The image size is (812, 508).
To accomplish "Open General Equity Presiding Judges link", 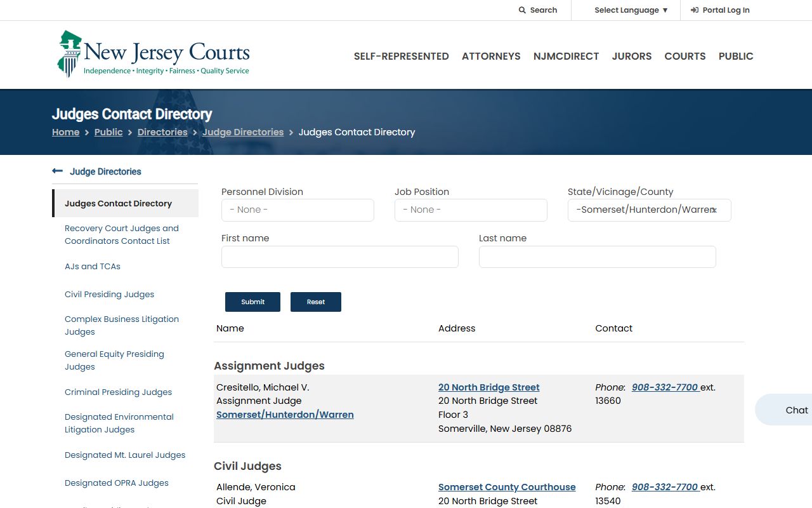I will (x=115, y=360).
